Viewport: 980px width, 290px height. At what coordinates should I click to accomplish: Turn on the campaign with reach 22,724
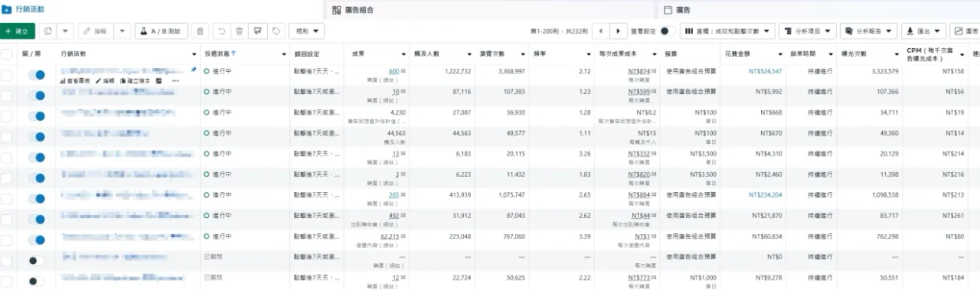click(x=36, y=281)
